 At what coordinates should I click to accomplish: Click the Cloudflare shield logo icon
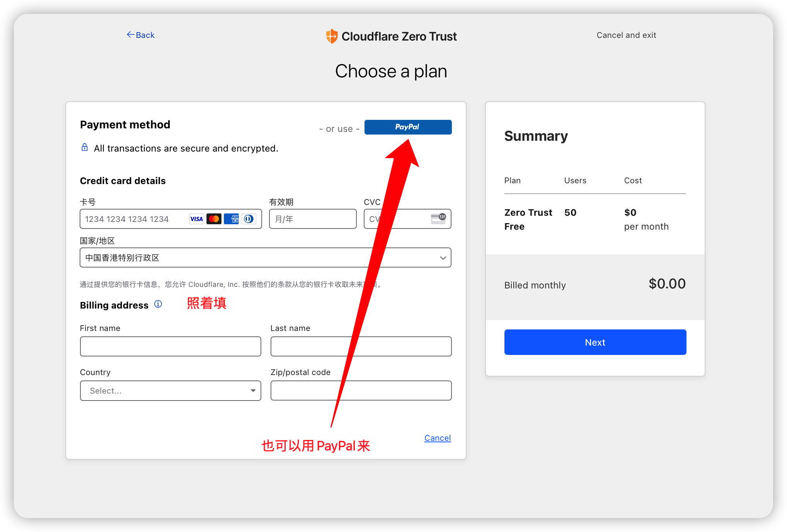tap(332, 36)
